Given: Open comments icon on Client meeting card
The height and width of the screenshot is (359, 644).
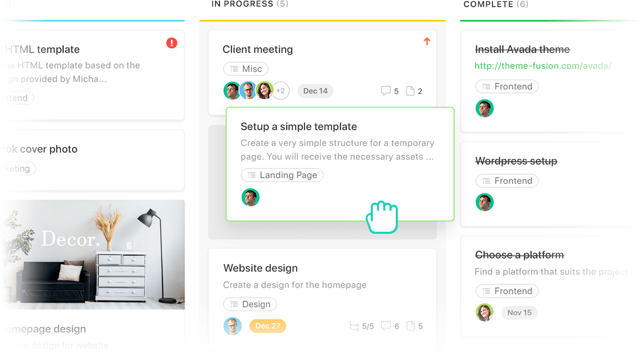Looking at the screenshot, I should (x=385, y=91).
